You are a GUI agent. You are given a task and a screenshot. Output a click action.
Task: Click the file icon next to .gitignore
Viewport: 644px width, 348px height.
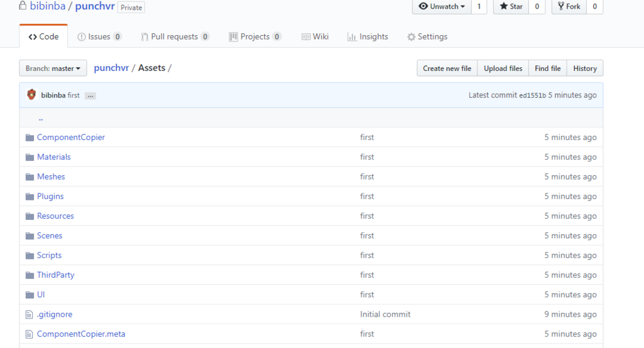(29, 315)
